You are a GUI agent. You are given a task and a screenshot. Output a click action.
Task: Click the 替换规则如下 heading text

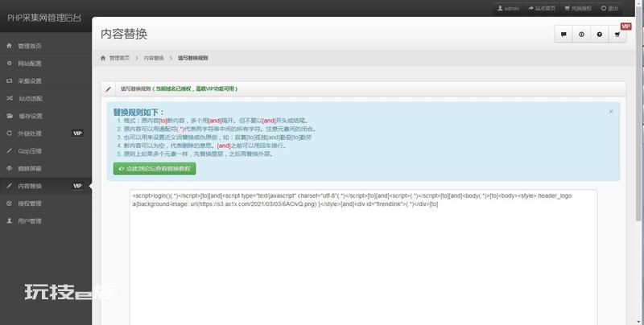(138, 112)
